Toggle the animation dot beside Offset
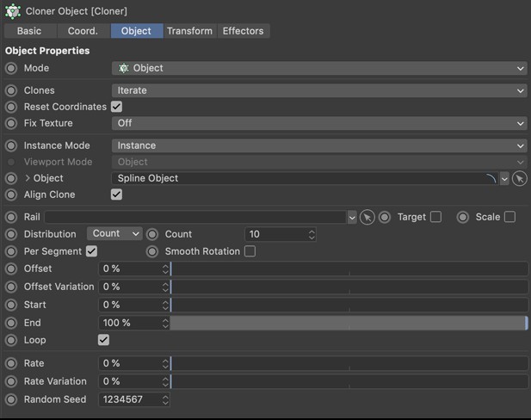The image size is (531, 420). tap(11, 269)
